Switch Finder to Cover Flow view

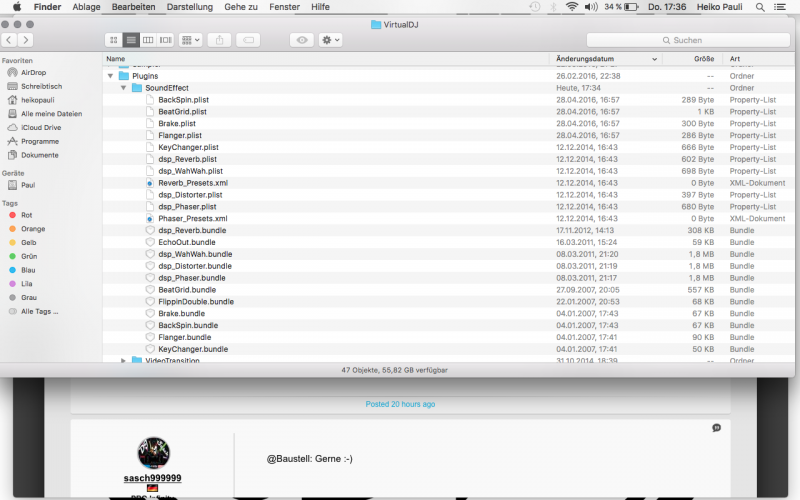point(165,40)
